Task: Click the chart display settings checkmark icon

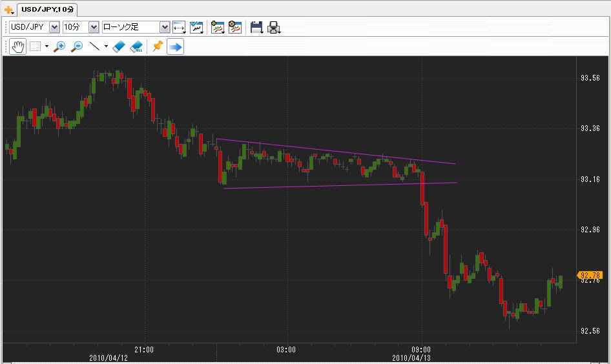Action: [196, 28]
